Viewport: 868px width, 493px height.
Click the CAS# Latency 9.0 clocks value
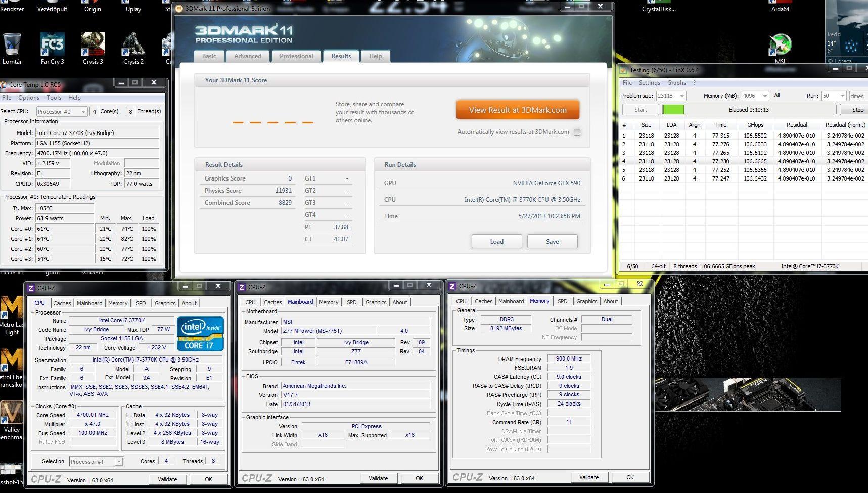tap(569, 377)
